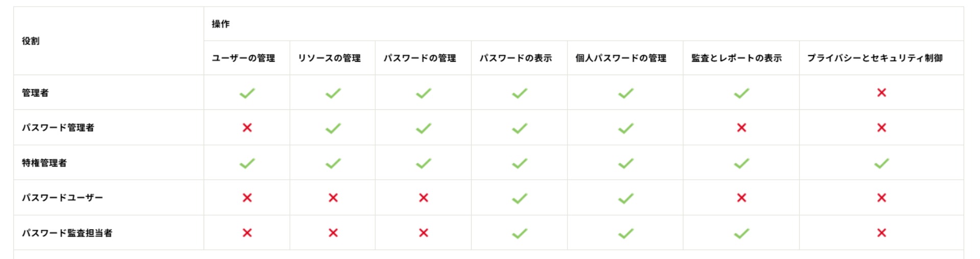Screen dimensions: 980x259
Task: Click the checkmark for パスワード管理者 under リソースの管理
Action: click(333, 128)
